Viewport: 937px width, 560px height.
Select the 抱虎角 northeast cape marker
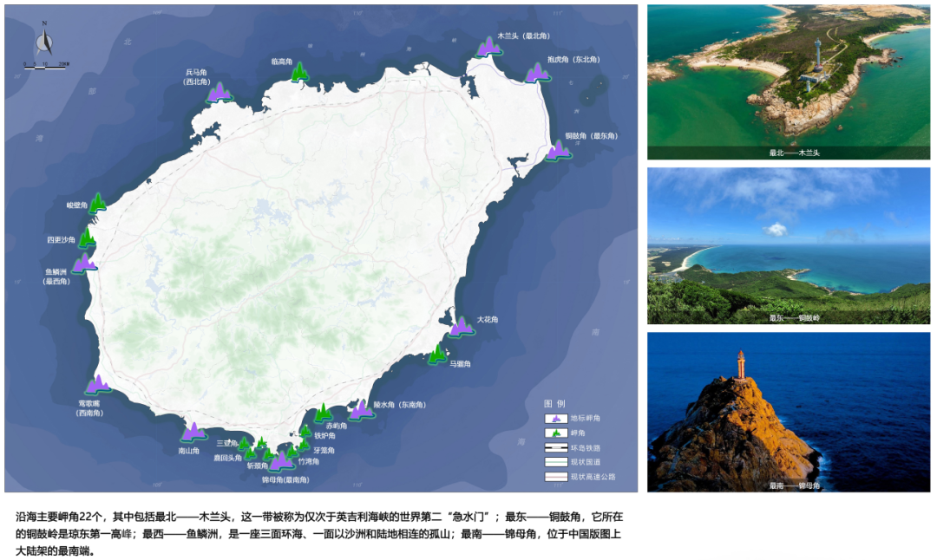click(x=538, y=73)
